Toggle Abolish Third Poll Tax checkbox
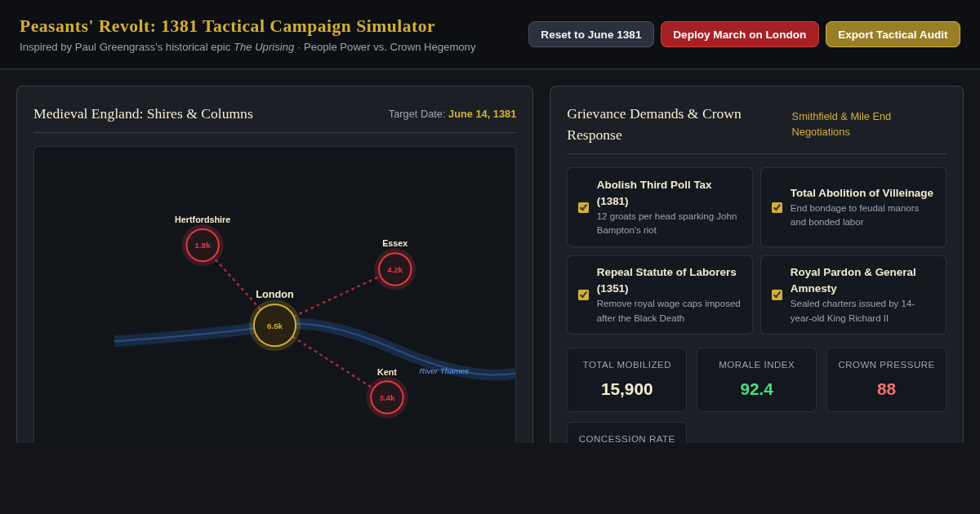 (x=583, y=207)
